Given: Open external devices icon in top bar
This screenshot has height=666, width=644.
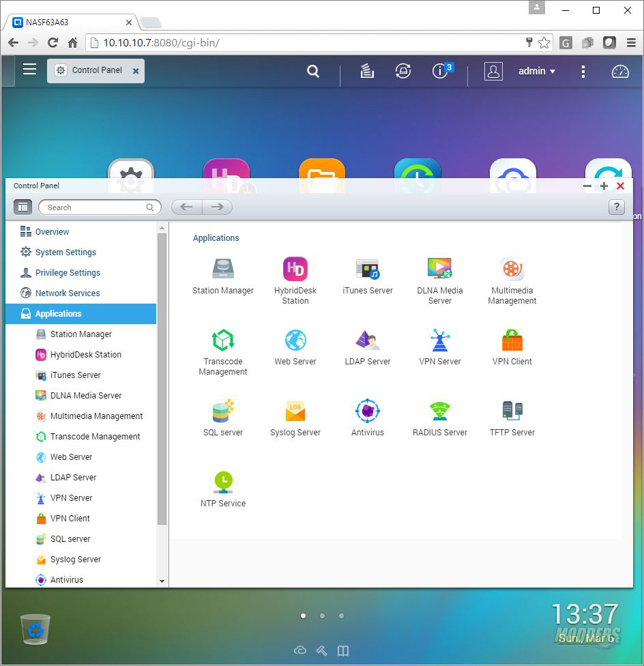Looking at the screenshot, I should (403, 71).
